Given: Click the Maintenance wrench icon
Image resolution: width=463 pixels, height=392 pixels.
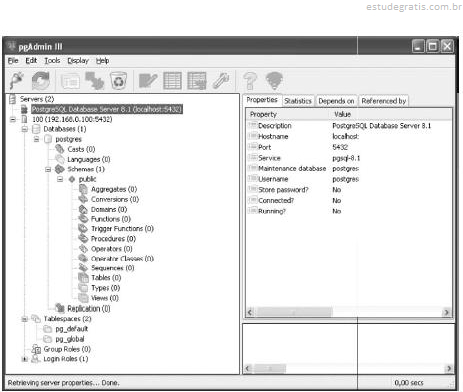Looking at the screenshot, I should click(221, 81).
